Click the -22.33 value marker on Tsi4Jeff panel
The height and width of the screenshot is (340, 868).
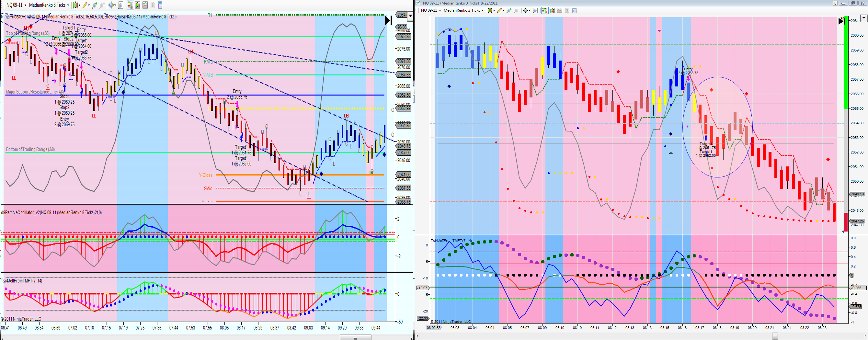point(423,318)
